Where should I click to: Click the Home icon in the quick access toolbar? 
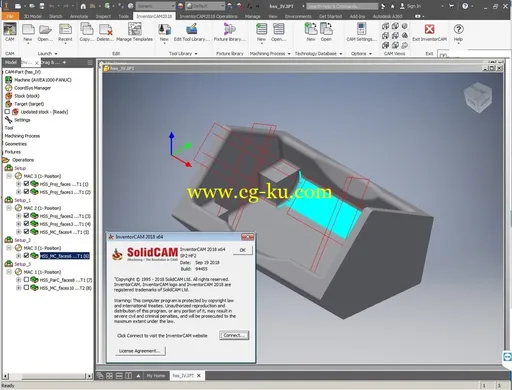point(83,6)
